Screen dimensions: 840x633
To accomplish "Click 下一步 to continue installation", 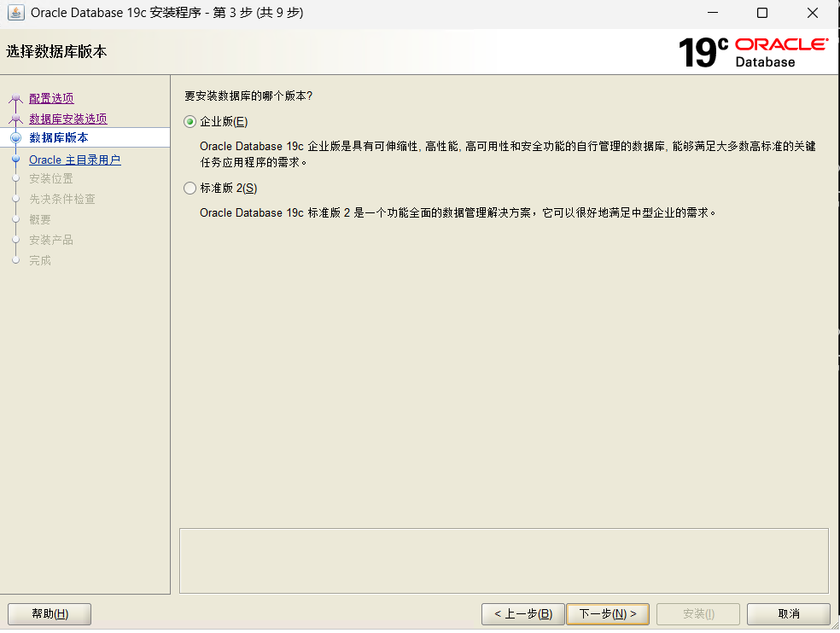I will pyautogui.click(x=608, y=613).
